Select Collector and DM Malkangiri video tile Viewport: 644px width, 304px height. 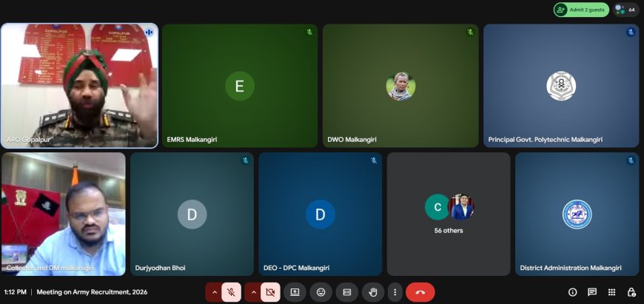pyautogui.click(x=64, y=214)
